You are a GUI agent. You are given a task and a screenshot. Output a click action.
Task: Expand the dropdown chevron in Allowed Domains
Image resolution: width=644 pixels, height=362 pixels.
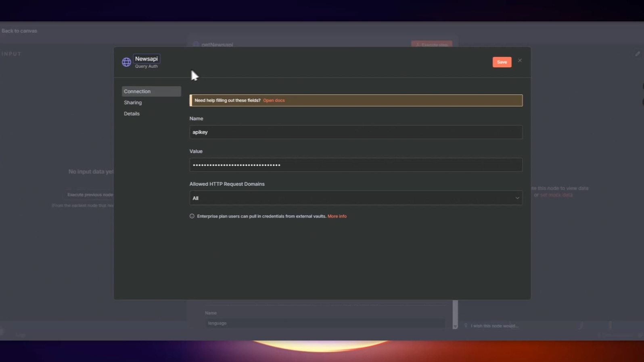coord(517,198)
